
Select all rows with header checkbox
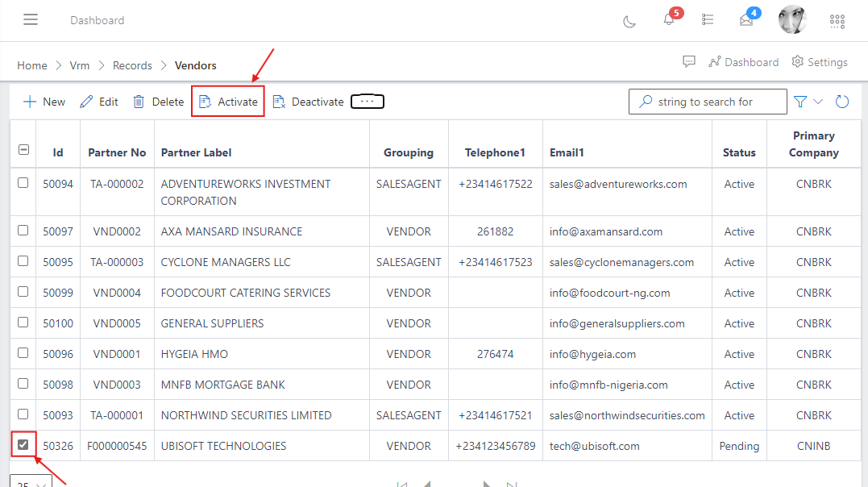tap(23, 149)
